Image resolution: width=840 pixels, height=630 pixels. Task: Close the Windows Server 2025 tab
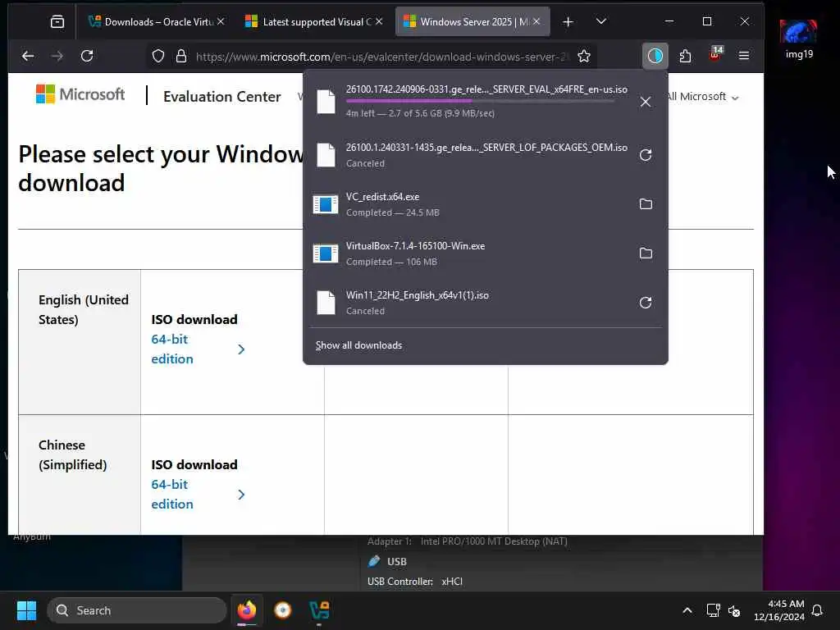(x=536, y=21)
